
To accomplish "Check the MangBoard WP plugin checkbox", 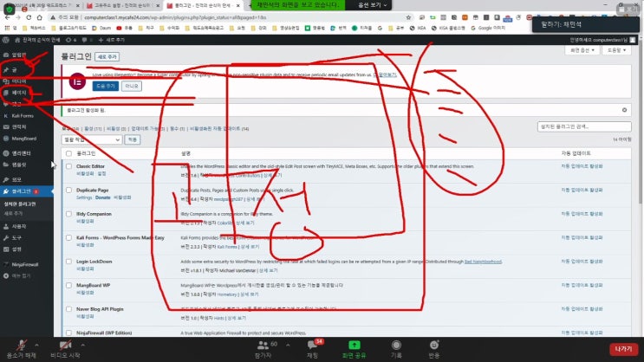I will (x=68, y=285).
